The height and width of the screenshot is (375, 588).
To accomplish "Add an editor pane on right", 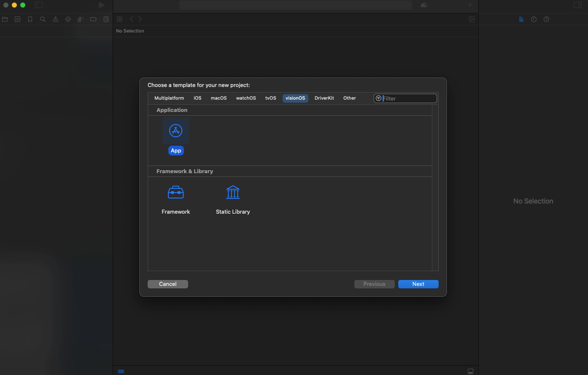I will pyautogui.click(x=472, y=19).
